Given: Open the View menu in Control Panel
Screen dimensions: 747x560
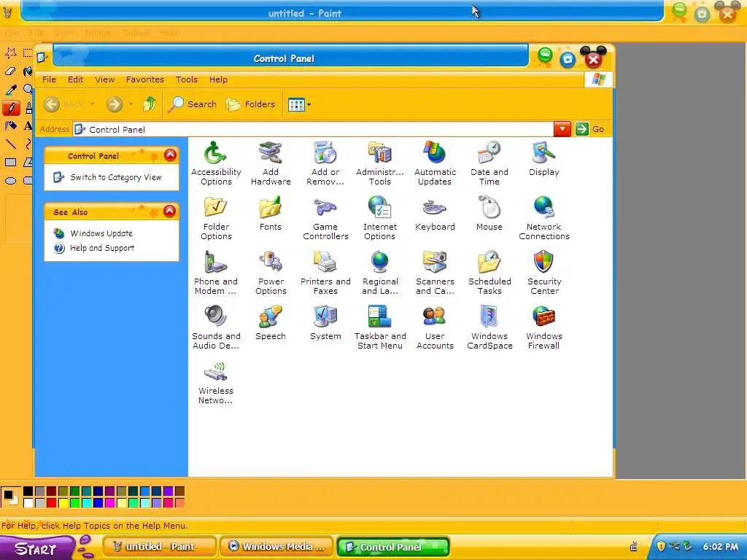Looking at the screenshot, I should 104,79.
